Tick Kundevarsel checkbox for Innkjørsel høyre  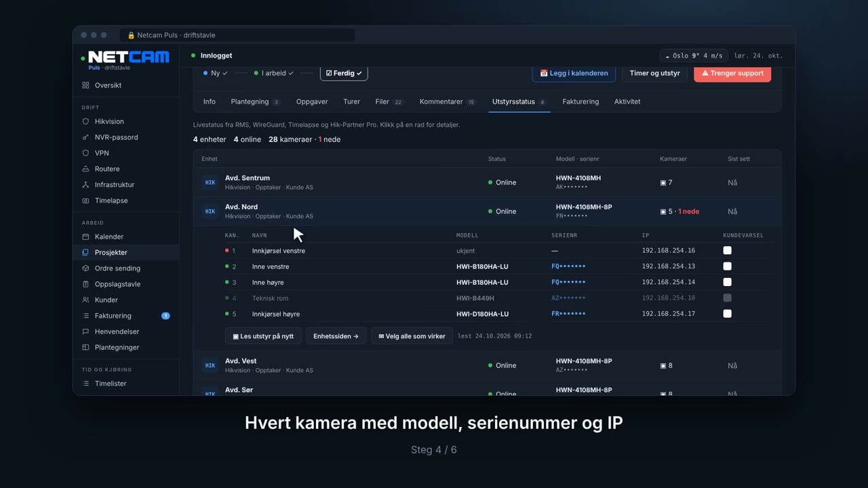pos(727,314)
